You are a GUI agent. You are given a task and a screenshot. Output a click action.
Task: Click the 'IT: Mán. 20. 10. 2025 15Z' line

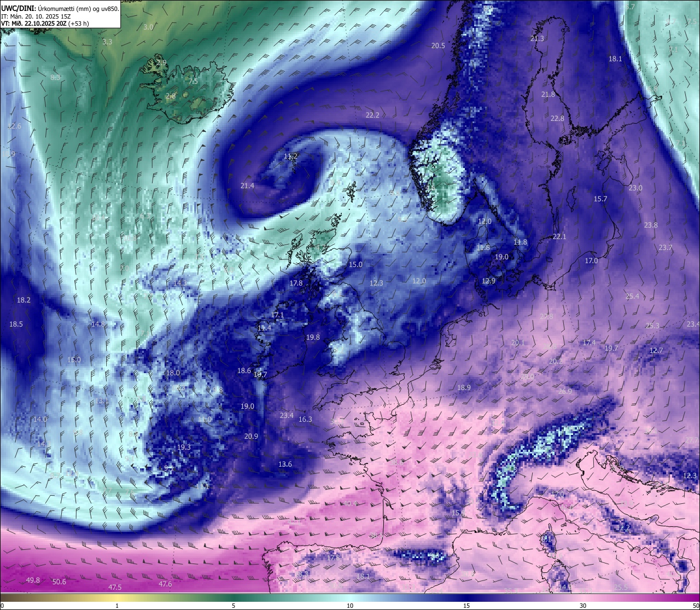coord(36,16)
